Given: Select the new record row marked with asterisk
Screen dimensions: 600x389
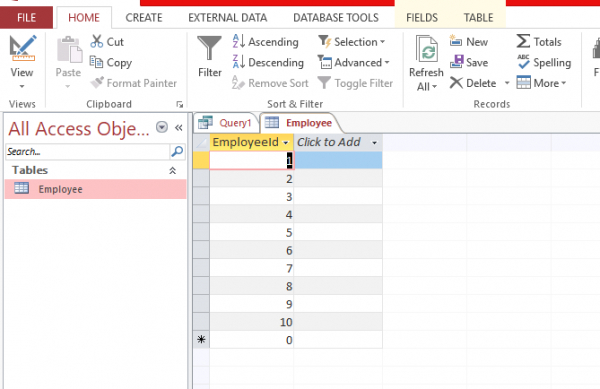Looking at the screenshot, I should pyautogui.click(x=201, y=340).
